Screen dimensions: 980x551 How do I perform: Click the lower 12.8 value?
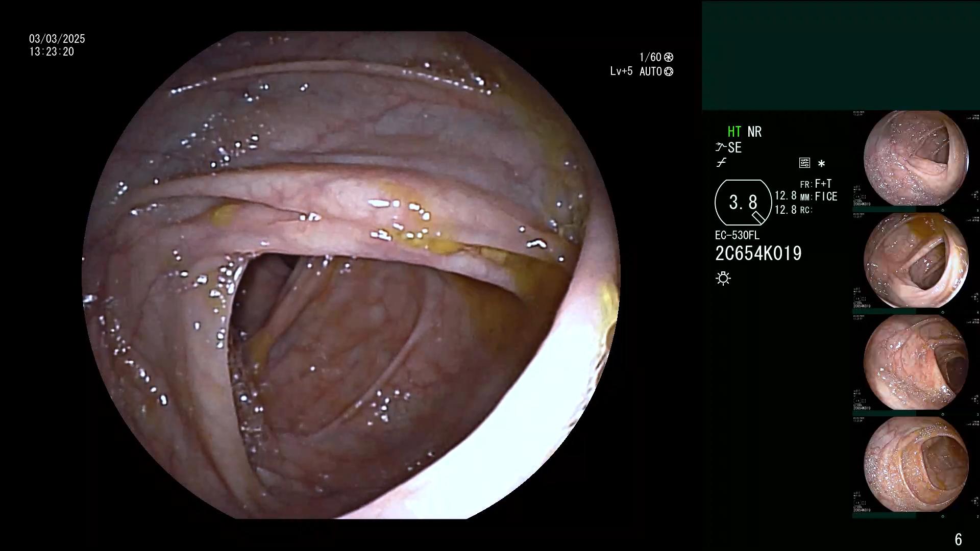[786, 210]
